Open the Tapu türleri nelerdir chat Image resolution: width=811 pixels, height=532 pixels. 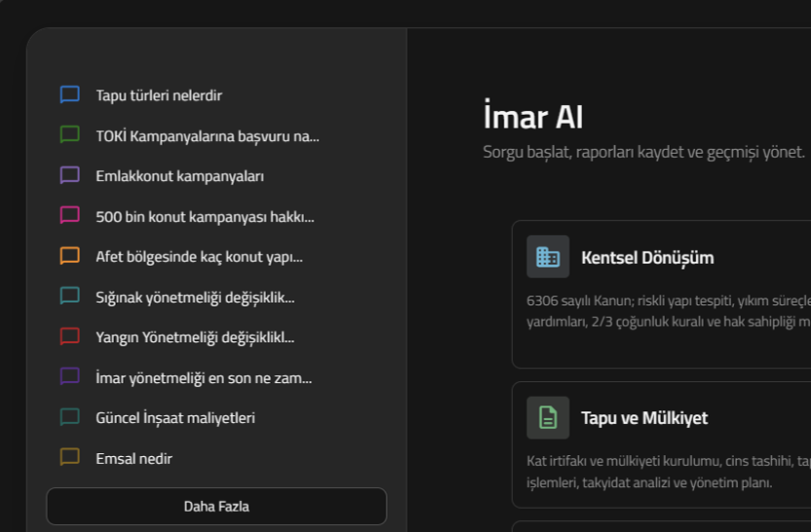pyautogui.click(x=159, y=95)
